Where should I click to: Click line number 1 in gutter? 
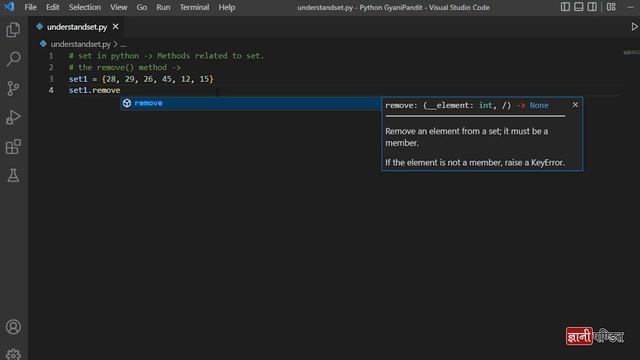click(x=51, y=56)
